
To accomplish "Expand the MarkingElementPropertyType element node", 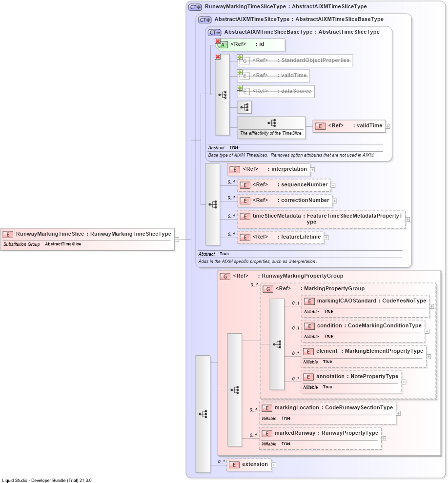I will (x=428, y=357).
